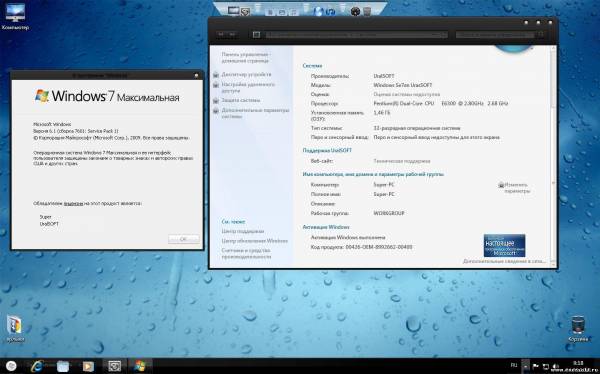Image resolution: width=600 pixels, height=374 pixels.
Task: Click the installed memory value 1,46 ГБ
Action: 382,113
